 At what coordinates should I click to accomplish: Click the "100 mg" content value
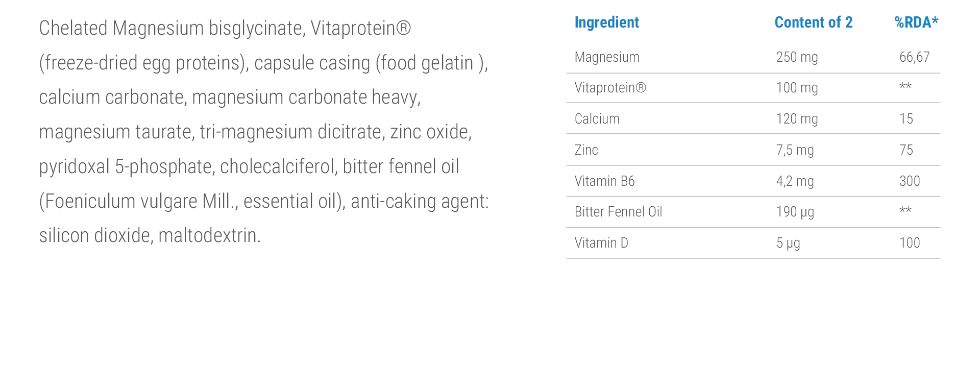coord(797,88)
